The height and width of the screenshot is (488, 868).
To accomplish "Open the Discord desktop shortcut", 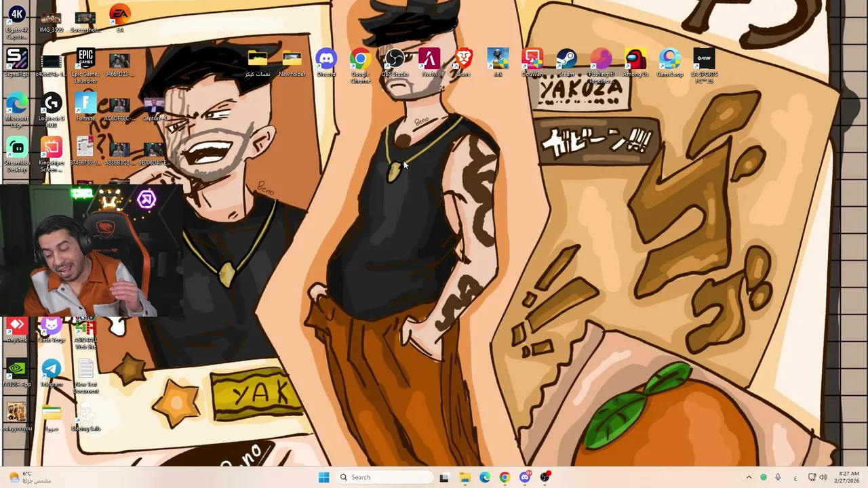I will click(326, 63).
